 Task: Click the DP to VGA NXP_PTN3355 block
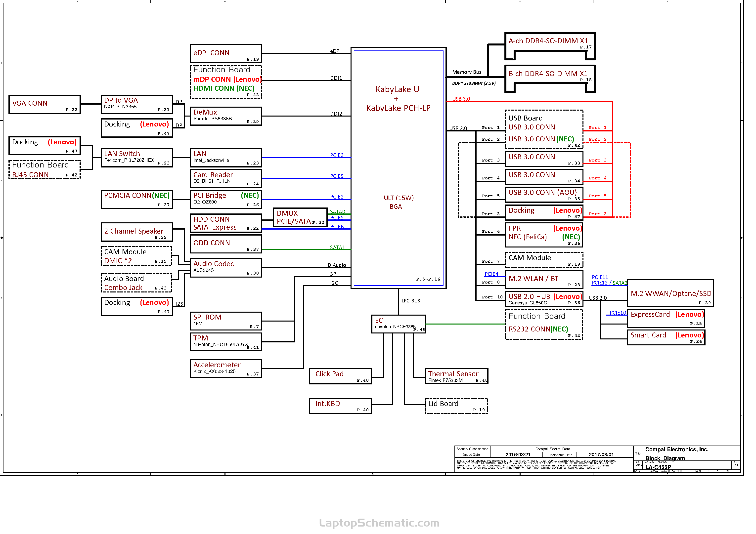pyautogui.click(x=137, y=104)
